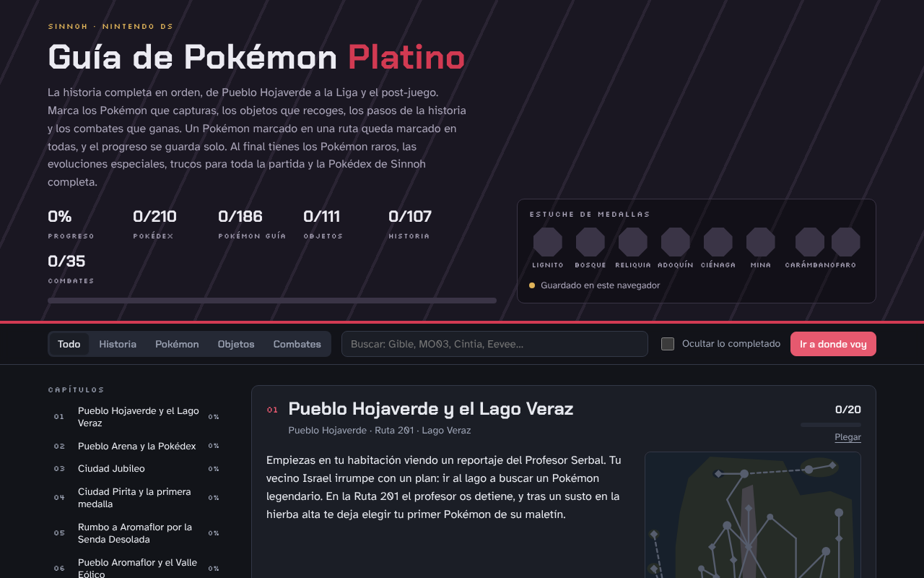Toggle the Ocultar lo completado checkbox
Image resolution: width=924 pixels, height=578 pixels.
(668, 344)
